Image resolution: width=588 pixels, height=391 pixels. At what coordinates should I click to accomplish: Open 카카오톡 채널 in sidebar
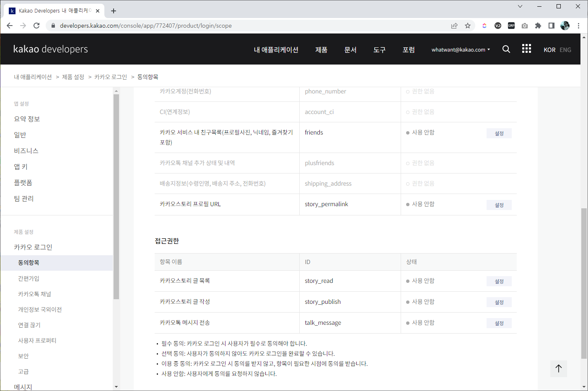34,294
